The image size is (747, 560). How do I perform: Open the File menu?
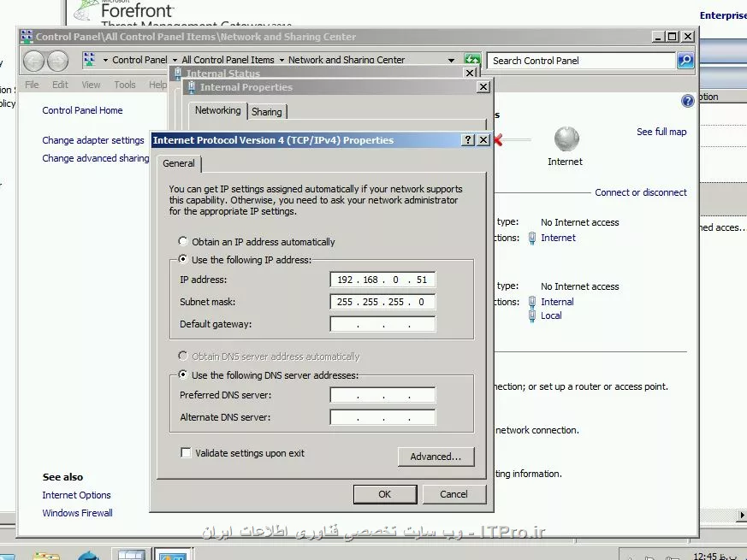coord(32,85)
